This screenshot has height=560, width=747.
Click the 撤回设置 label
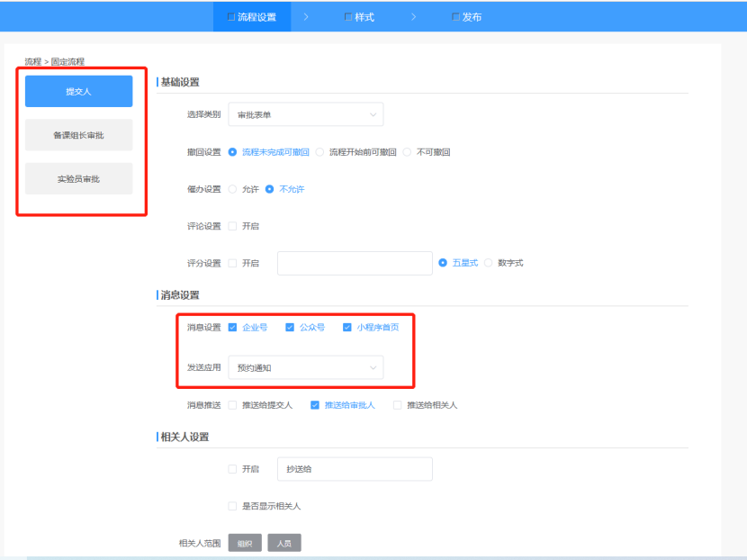[x=204, y=152]
